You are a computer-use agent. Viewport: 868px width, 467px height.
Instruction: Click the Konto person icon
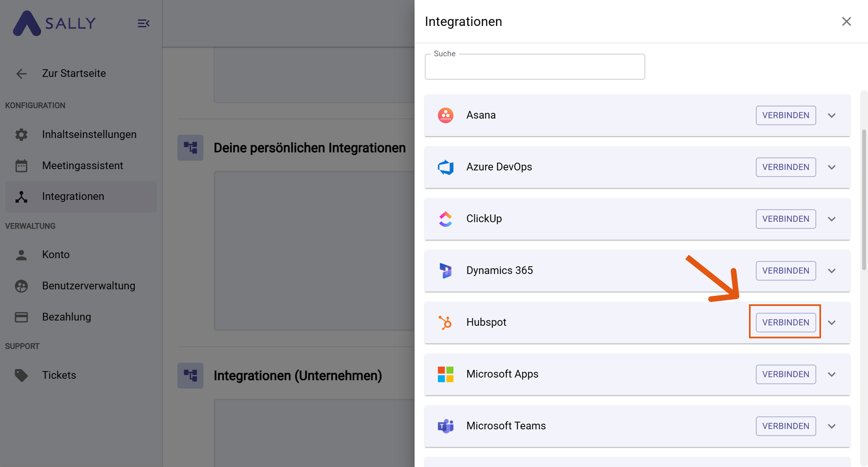21,255
